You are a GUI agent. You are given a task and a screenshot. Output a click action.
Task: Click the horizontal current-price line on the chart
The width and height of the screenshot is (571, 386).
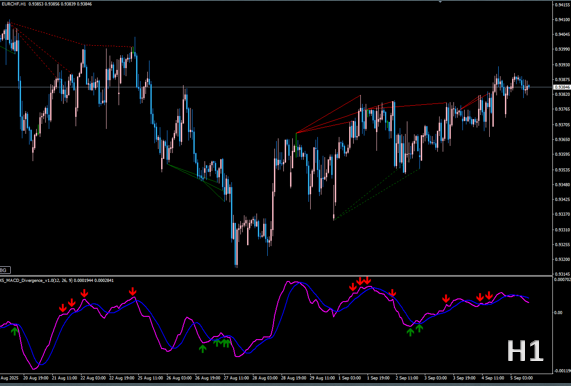[x=276, y=87]
